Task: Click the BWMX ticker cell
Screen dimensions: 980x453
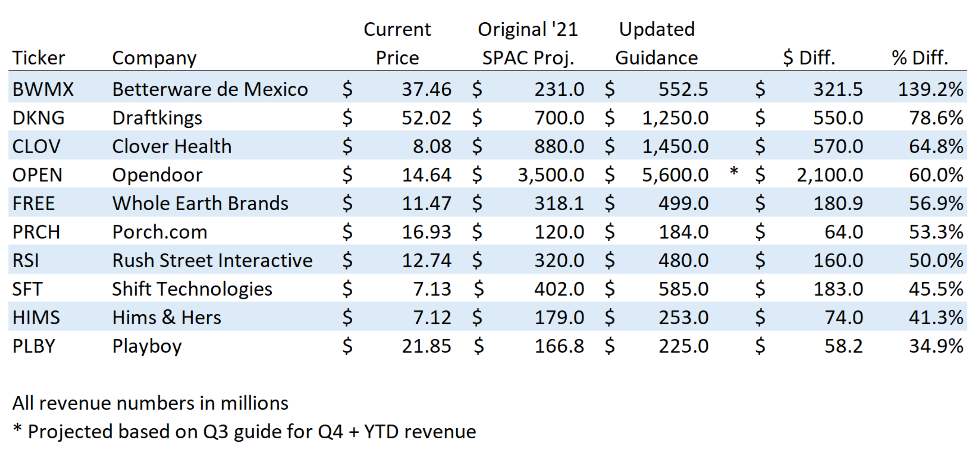Action: [x=43, y=89]
